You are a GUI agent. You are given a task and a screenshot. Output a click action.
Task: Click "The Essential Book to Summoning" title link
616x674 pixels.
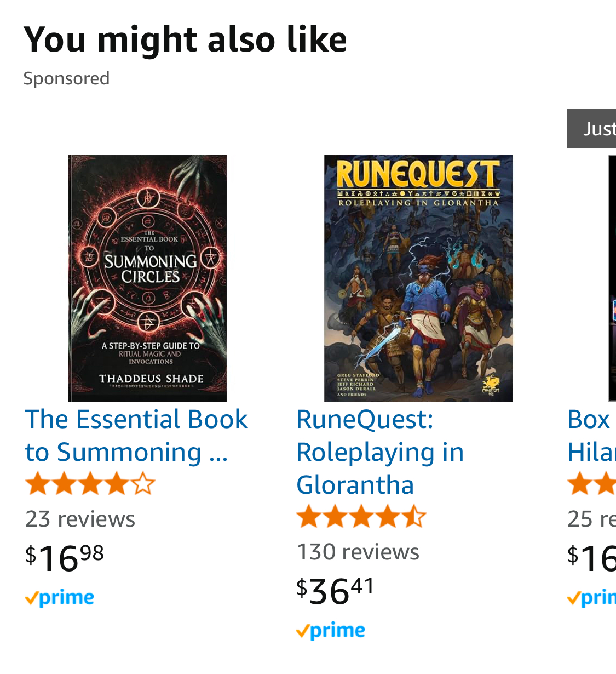pos(136,436)
